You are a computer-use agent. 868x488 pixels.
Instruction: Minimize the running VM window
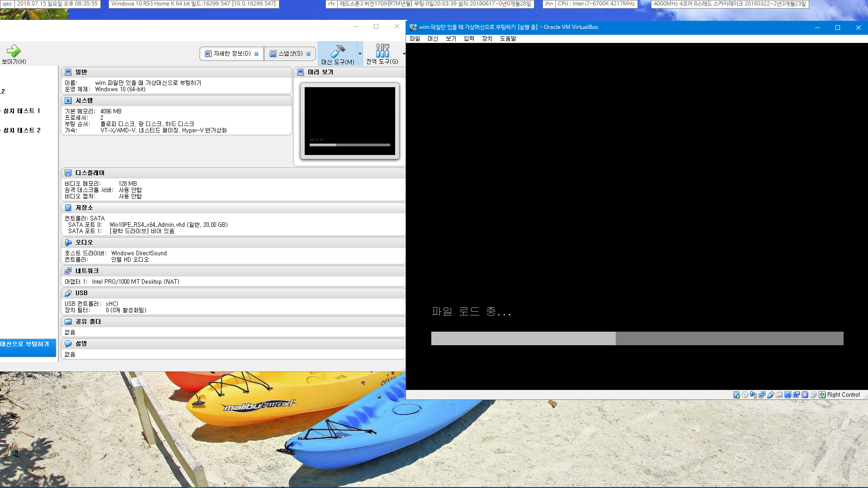tap(817, 28)
